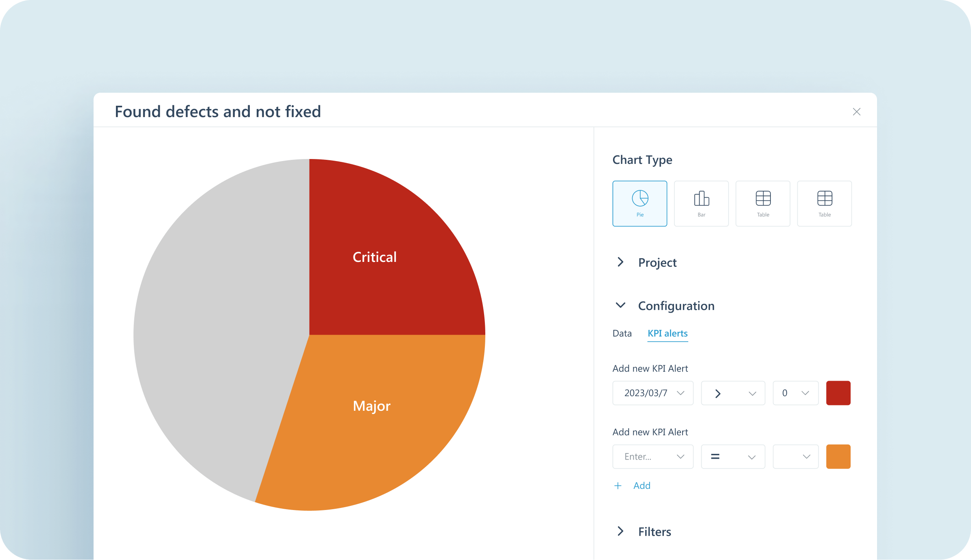Switch to the KPI alerts tab
The image size is (971, 560).
[x=667, y=333]
